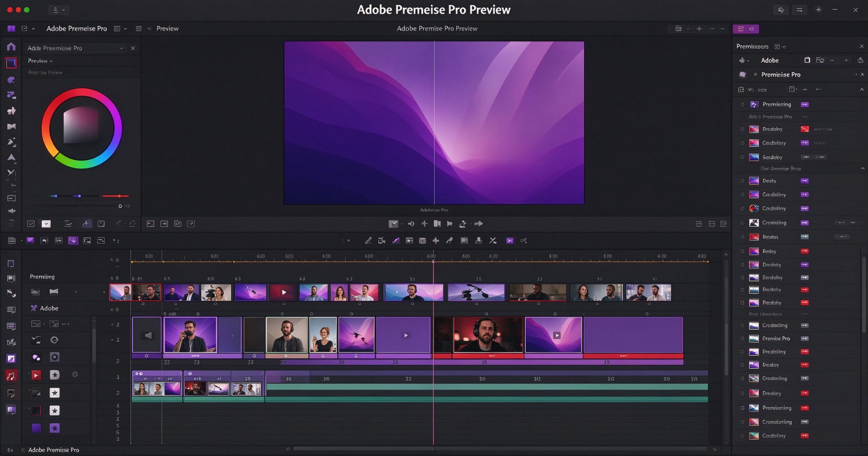Select the razor cut tool in timeline toolbar
Viewport: 868px width, 456px height.
(x=493, y=241)
